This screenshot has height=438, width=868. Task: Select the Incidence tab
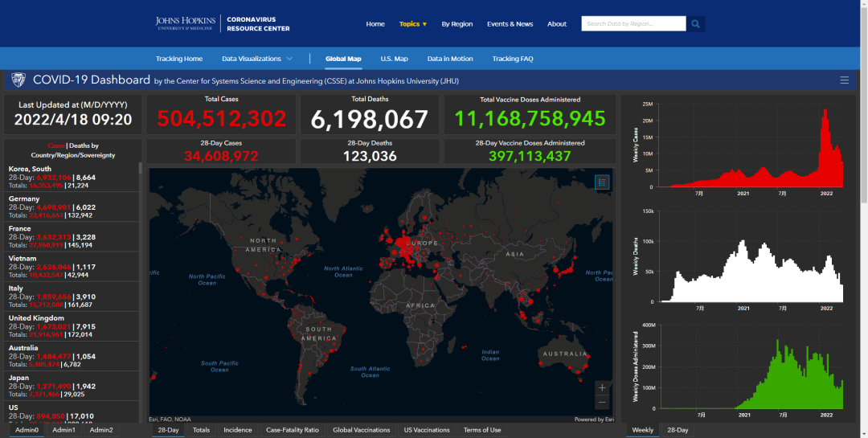coord(237,430)
